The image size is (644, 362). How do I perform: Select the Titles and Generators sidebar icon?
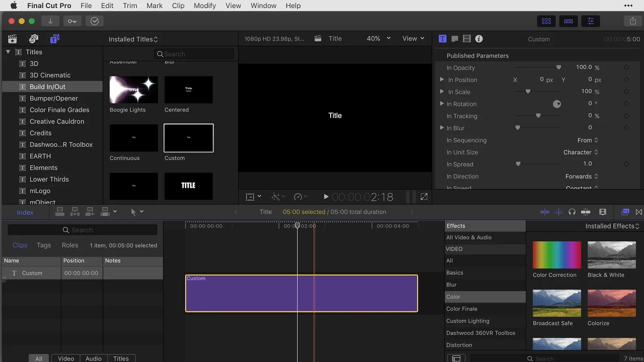(55, 39)
